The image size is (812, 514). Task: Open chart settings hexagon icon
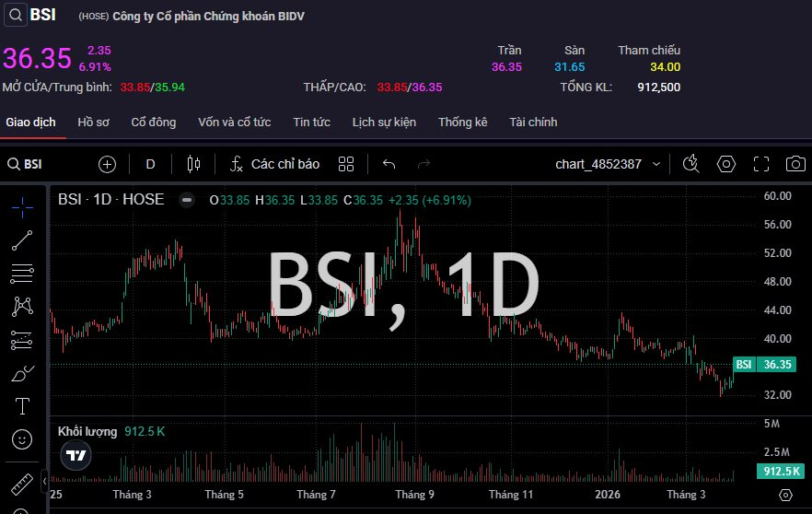point(726,164)
